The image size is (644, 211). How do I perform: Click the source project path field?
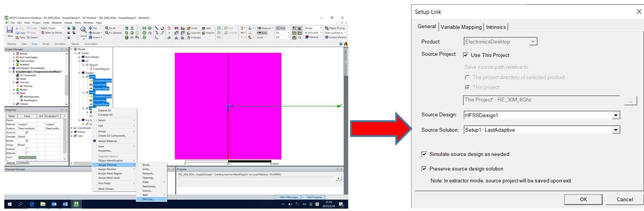pos(542,100)
